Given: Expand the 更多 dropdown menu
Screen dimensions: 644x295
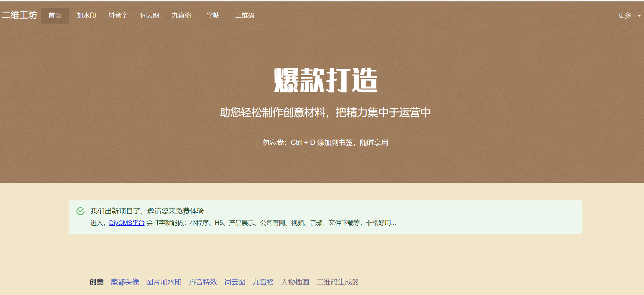Looking at the screenshot, I should tap(629, 15).
